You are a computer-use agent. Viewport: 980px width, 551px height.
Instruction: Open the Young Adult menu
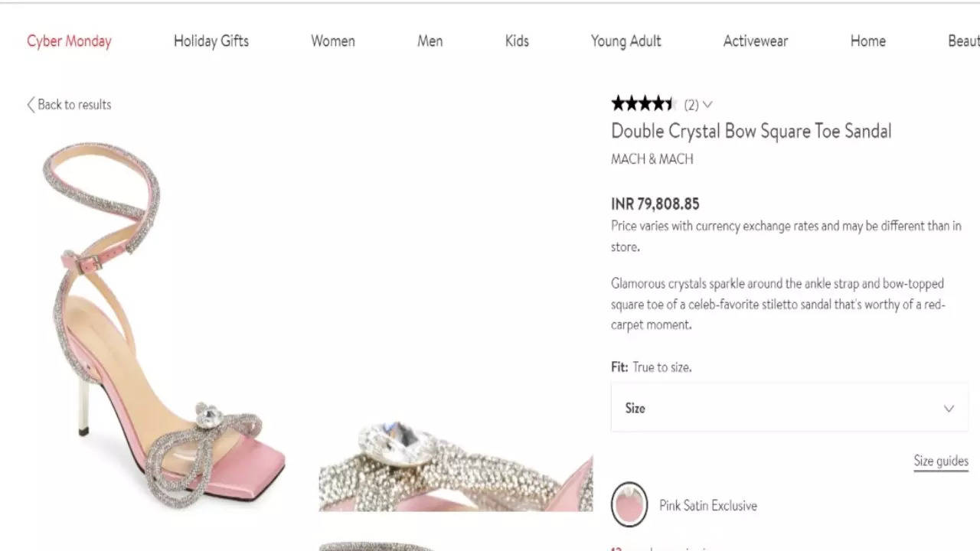[626, 41]
